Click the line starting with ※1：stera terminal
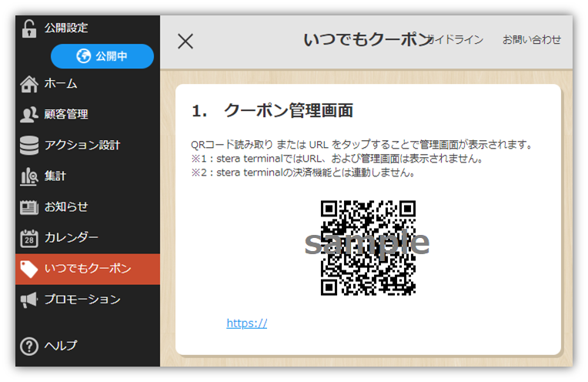Screen dimensions: 588x382 click(x=337, y=159)
